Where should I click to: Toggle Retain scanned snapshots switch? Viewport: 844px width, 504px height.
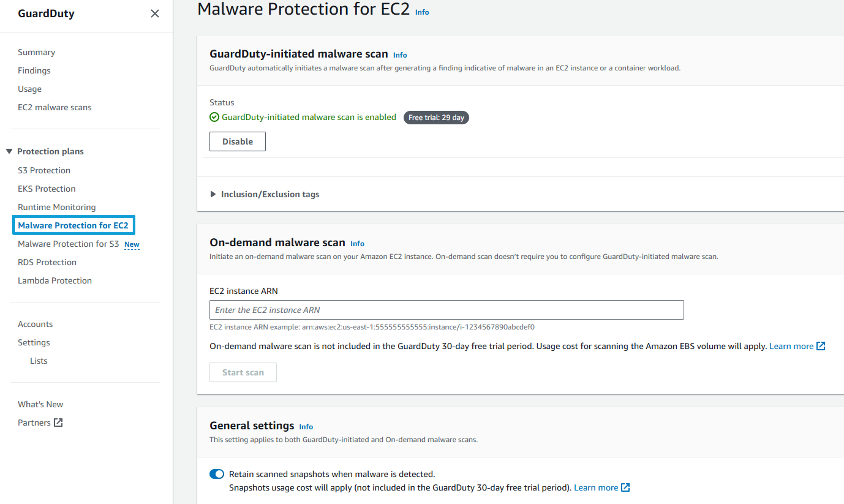point(217,474)
